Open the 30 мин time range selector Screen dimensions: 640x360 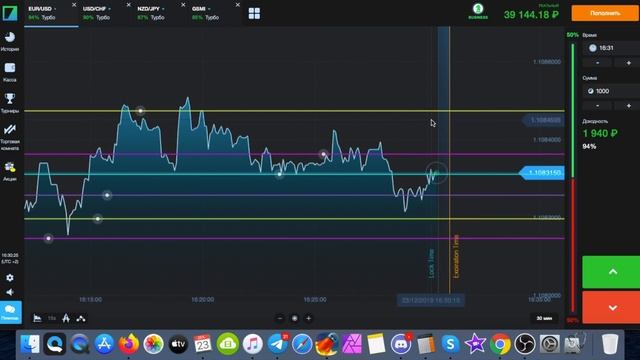pos(544,318)
